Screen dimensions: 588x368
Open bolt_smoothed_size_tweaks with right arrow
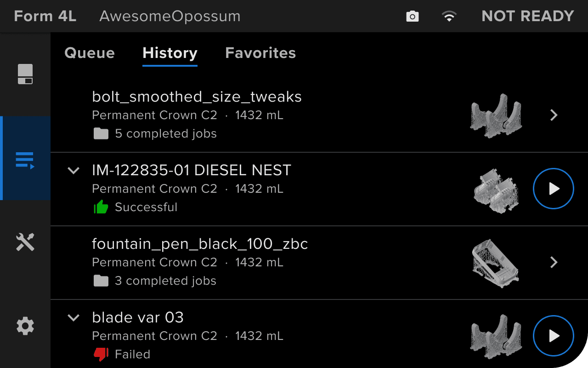coord(554,115)
